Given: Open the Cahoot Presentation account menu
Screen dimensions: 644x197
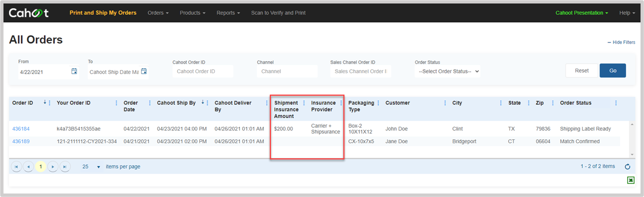Looking at the screenshot, I should 582,13.
